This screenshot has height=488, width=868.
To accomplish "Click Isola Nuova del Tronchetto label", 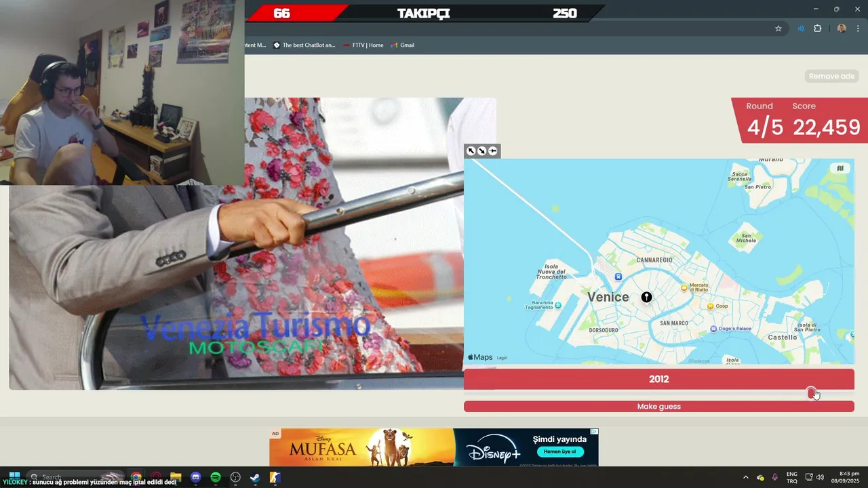I will coord(551,271).
